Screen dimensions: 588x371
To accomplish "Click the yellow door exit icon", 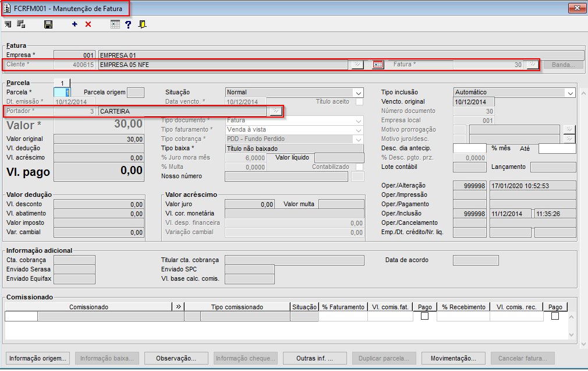I will 142,24.
